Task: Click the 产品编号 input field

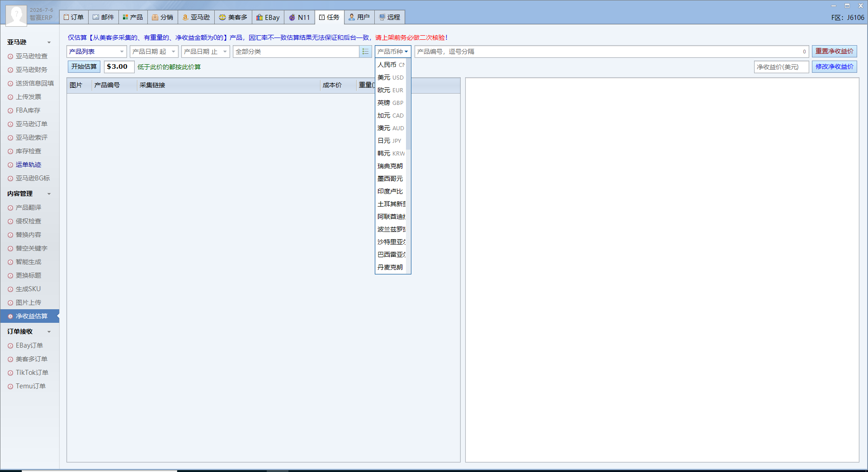Action: click(611, 52)
